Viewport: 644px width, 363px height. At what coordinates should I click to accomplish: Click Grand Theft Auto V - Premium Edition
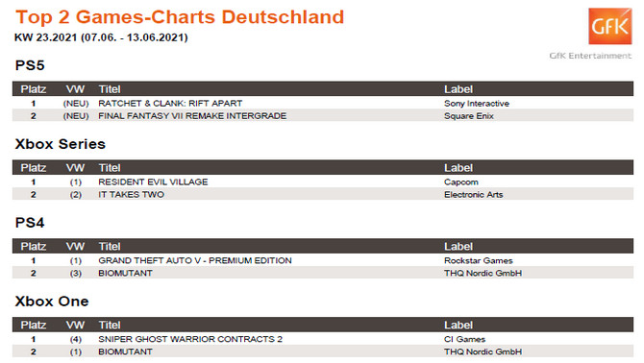coord(195,260)
